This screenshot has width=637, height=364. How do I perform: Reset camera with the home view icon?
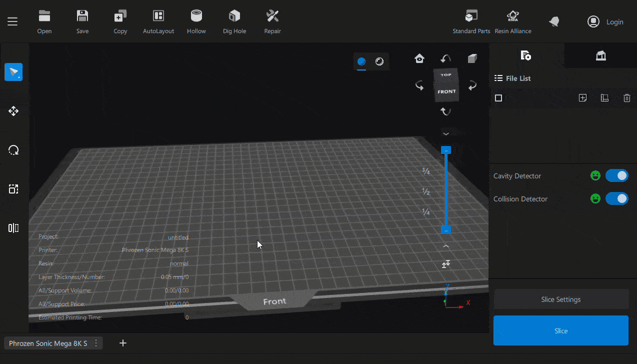click(419, 59)
